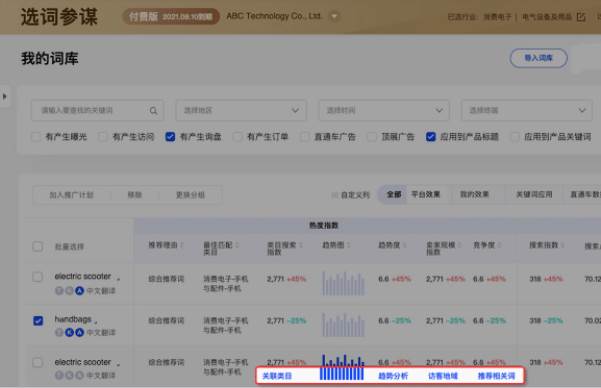Click the 选词参谋 logo title
601x388 pixels.
click(59, 17)
